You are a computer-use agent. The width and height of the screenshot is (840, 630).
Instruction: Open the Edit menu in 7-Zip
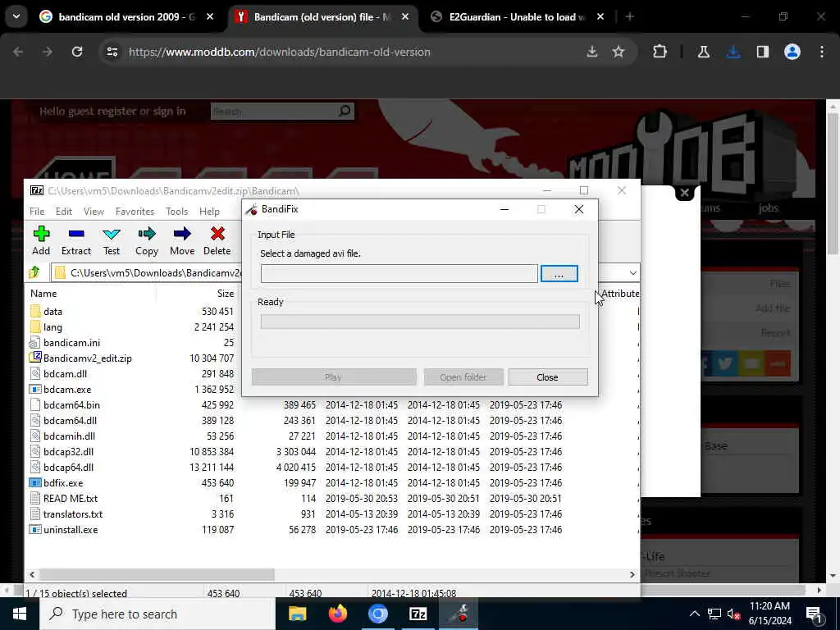64,212
